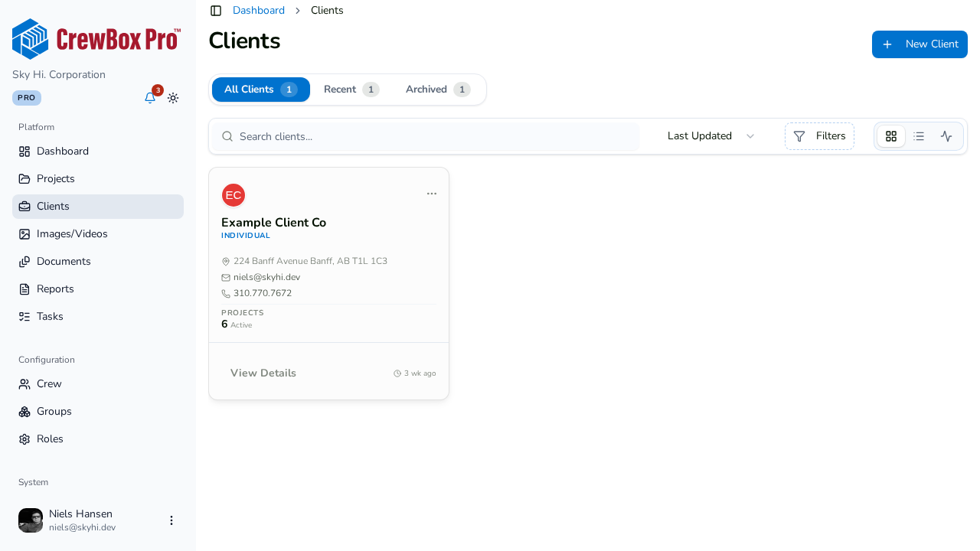
Task: Collapse sidebar using panel icon
Action: 216,11
